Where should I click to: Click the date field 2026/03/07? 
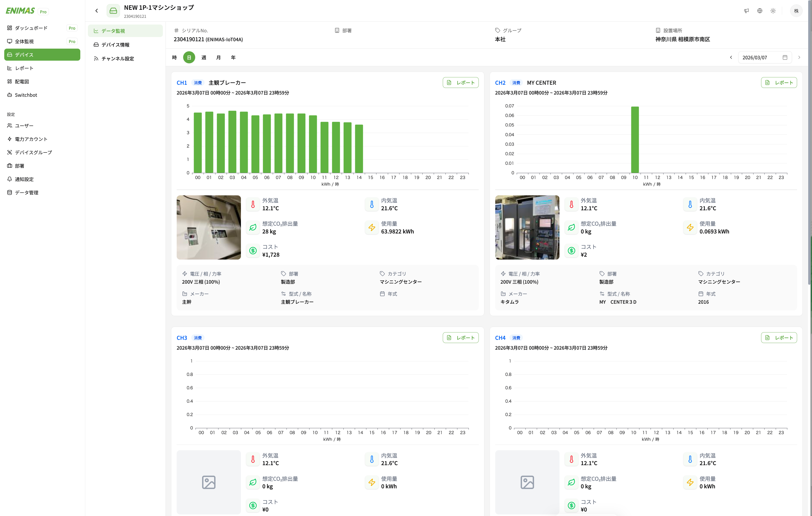[765, 58]
